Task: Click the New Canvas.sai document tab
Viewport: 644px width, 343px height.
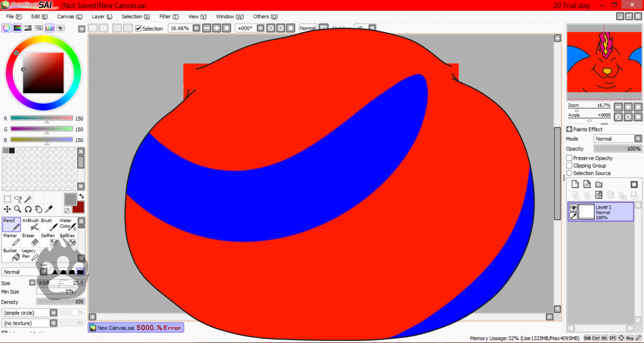Action: (136, 328)
